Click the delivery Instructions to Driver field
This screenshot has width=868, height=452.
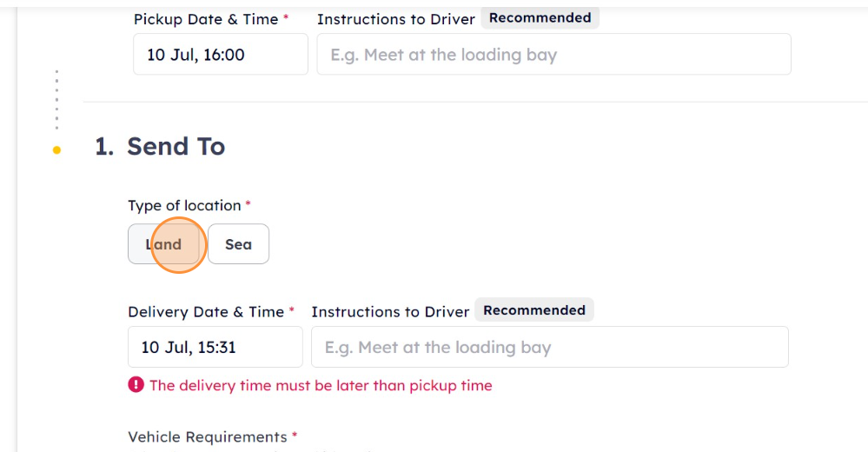click(x=550, y=347)
